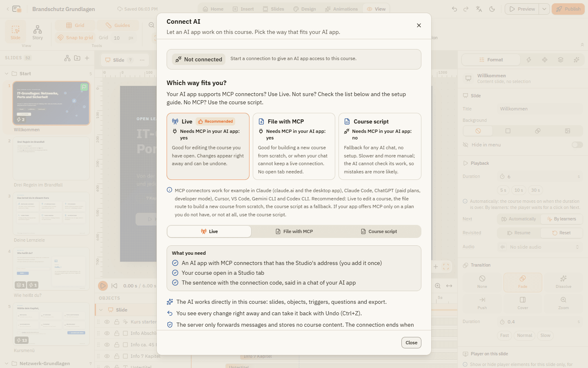The width and height of the screenshot is (588, 368).
Task: Add new slide with plus icon
Action: [87, 58]
